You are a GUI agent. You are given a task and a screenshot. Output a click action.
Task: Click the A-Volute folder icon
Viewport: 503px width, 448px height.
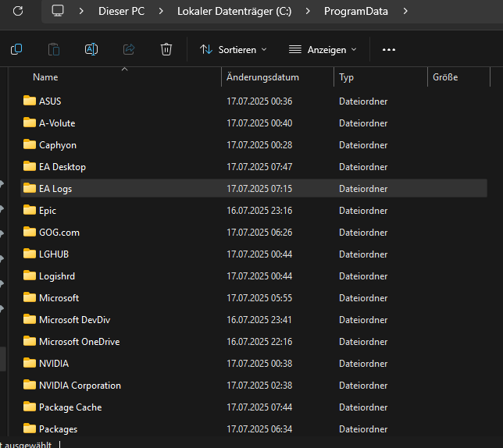pyautogui.click(x=30, y=123)
